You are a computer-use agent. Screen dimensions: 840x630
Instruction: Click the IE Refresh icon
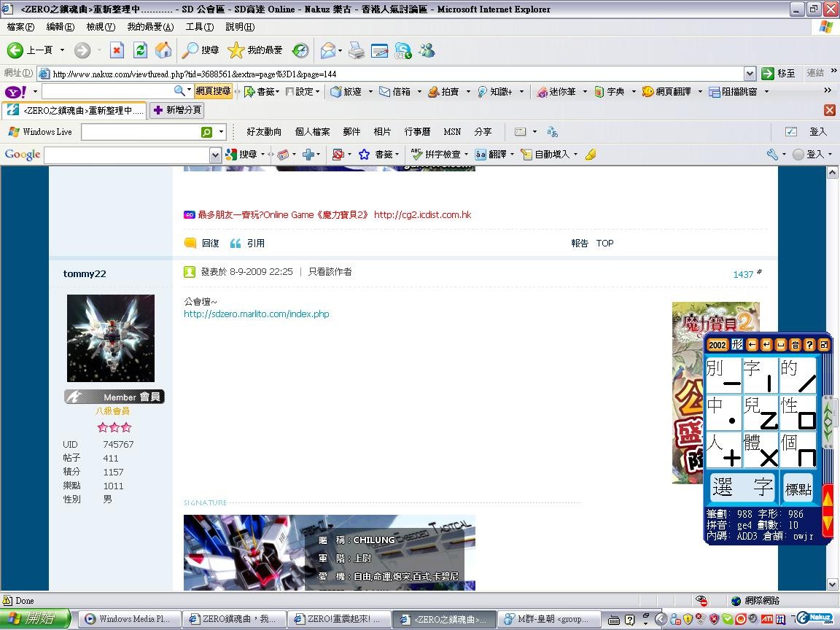(x=140, y=50)
